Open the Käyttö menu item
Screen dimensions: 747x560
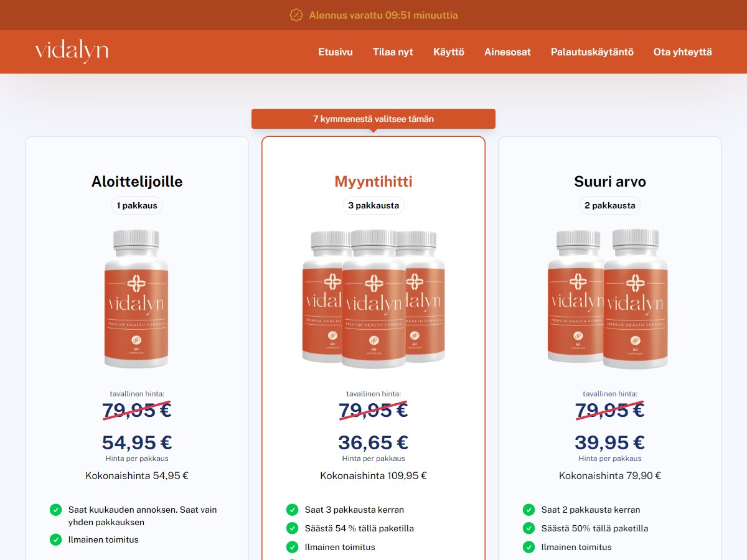point(449,52)
